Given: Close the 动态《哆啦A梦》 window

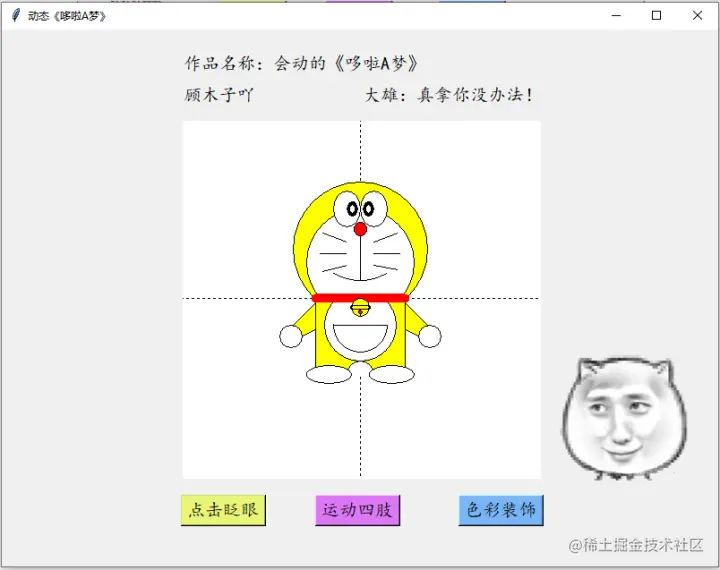Looking at the screenshot, I should (x=697, y=16).
